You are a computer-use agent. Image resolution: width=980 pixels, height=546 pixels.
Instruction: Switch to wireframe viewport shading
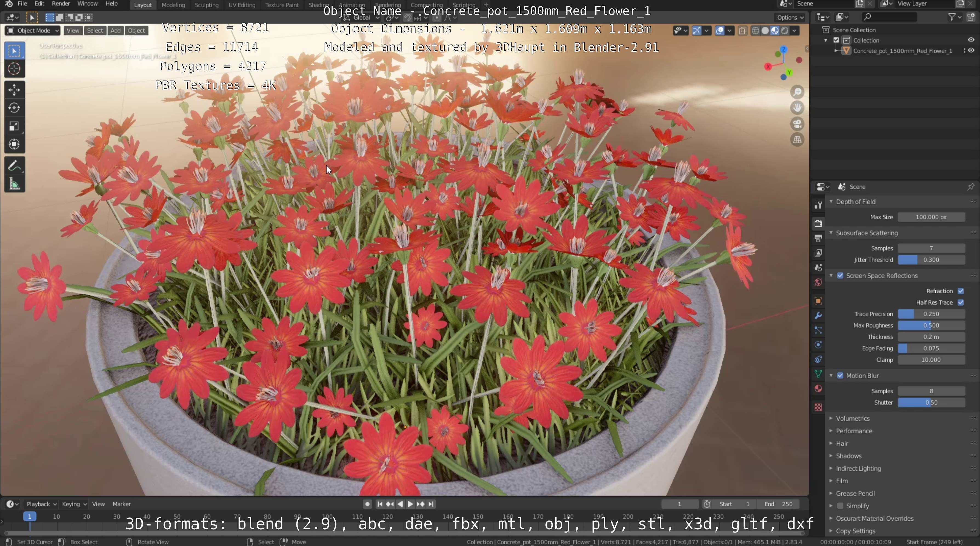click(x=756, y=31)
